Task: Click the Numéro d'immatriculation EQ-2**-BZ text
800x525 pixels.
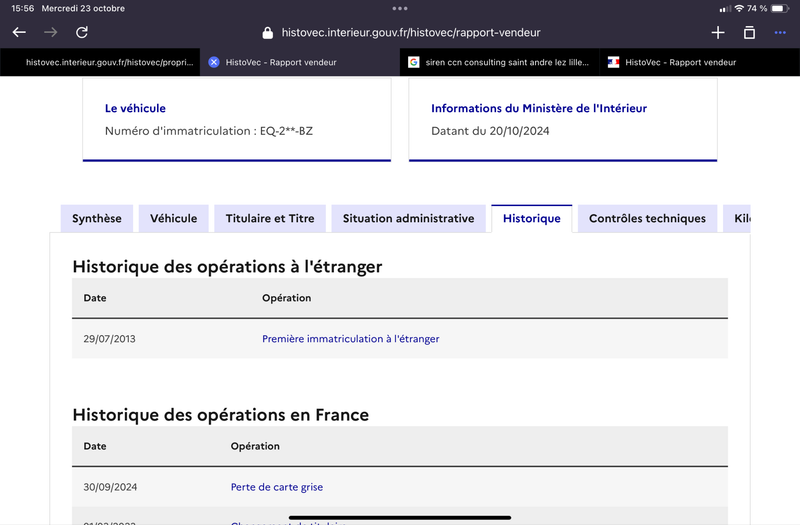Action: pyautogui.click(x=209, y=131)
